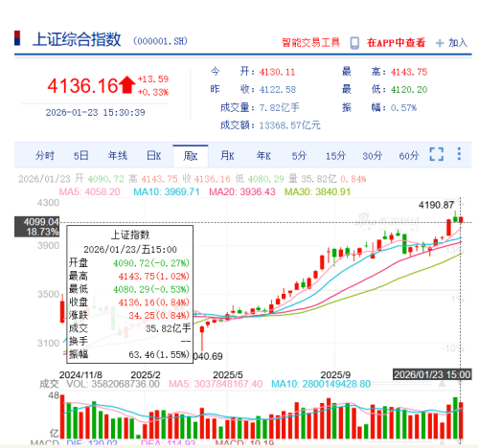This screenshot has width=479, height=448.
Task: Click today's open value 4130.11
Action: coord(277,72)
